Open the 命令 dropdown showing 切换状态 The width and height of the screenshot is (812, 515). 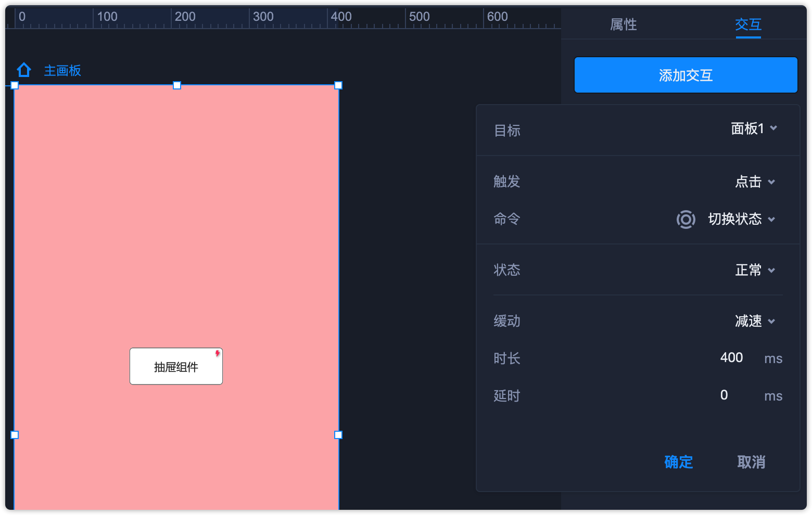tap(742, 219)
